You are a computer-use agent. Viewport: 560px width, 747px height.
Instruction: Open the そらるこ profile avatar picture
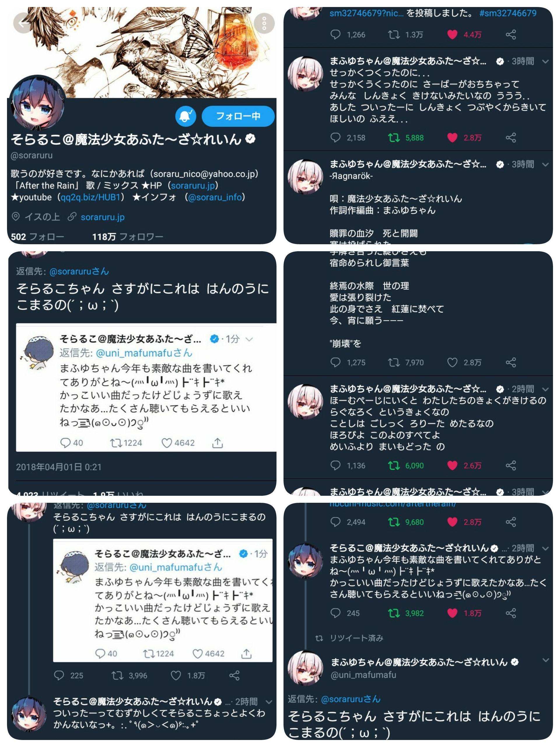(37, 103)
